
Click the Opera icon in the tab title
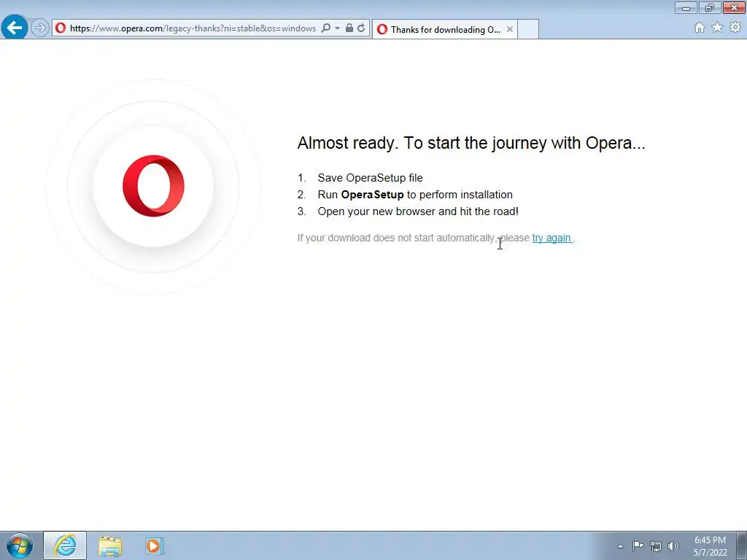click(382, 29)
